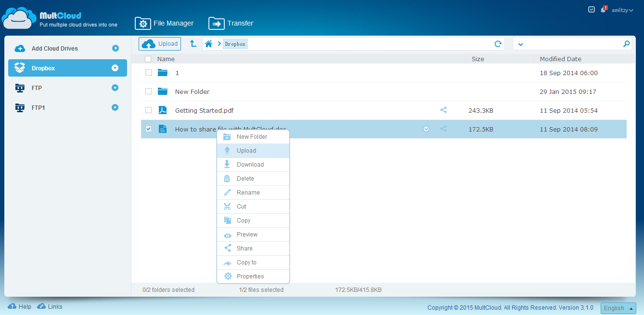644x315 pixels.
Task: Choose Copy to in context menu
Action: click(x=253, y=262)
